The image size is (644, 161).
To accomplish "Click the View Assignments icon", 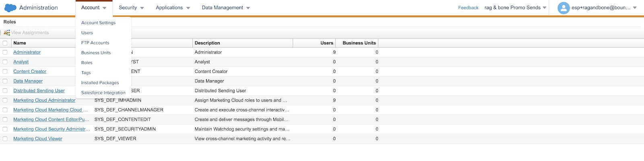I will (7, 33).
